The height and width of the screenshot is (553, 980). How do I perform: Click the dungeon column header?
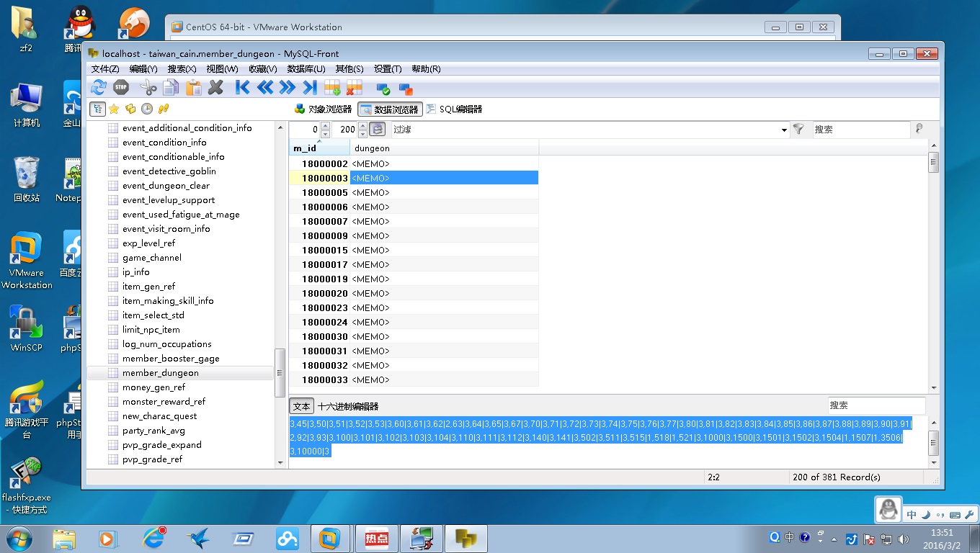coord(444,148)
